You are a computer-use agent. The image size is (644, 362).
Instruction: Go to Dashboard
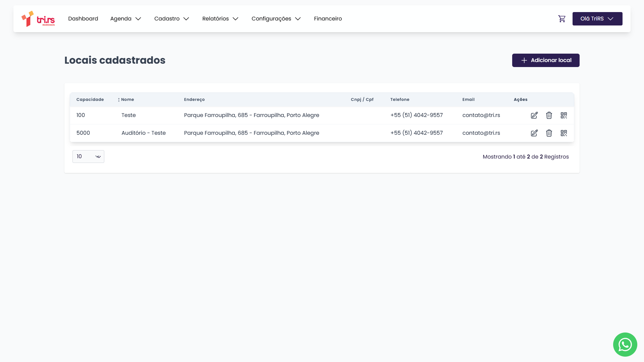point(83,19)
